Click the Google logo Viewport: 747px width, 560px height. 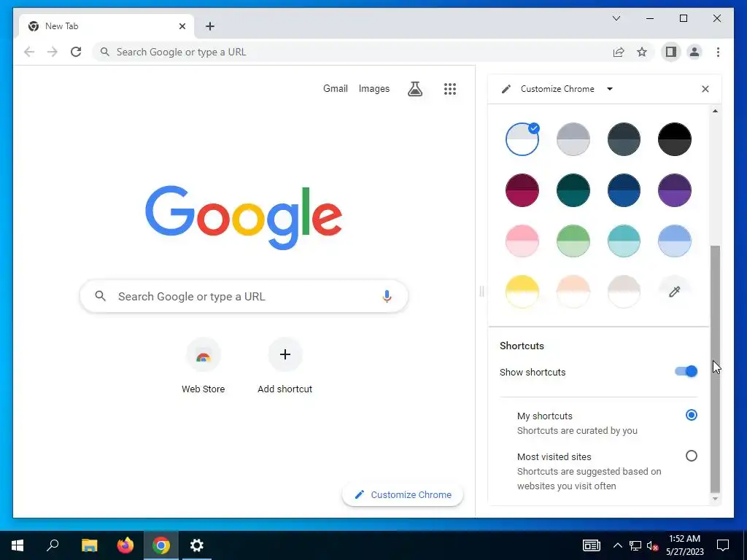[244, 217]
